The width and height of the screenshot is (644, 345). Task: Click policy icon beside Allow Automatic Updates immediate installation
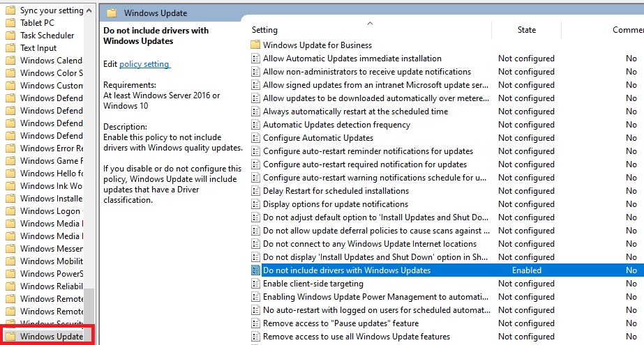(x=255, y=59)
